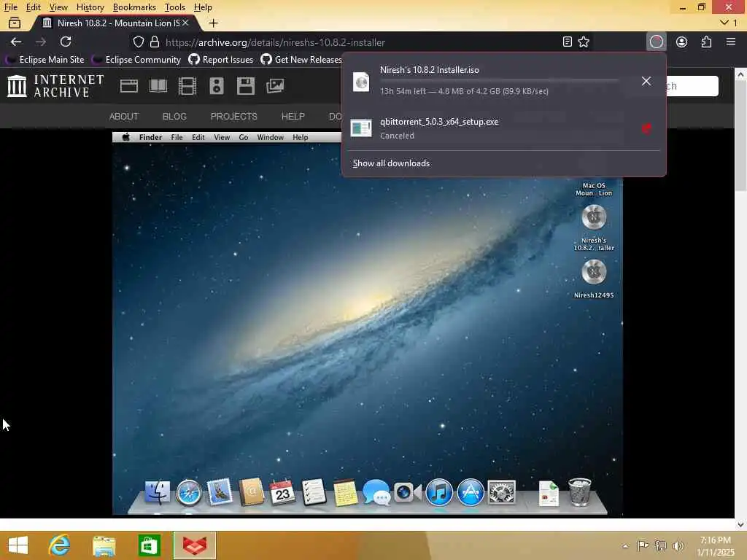The height and width of the screenshot is (560, 747).
Task: Select the qbittorrent_5.0.3_x64_setup.exe entry
Action: tap(485, 128)
